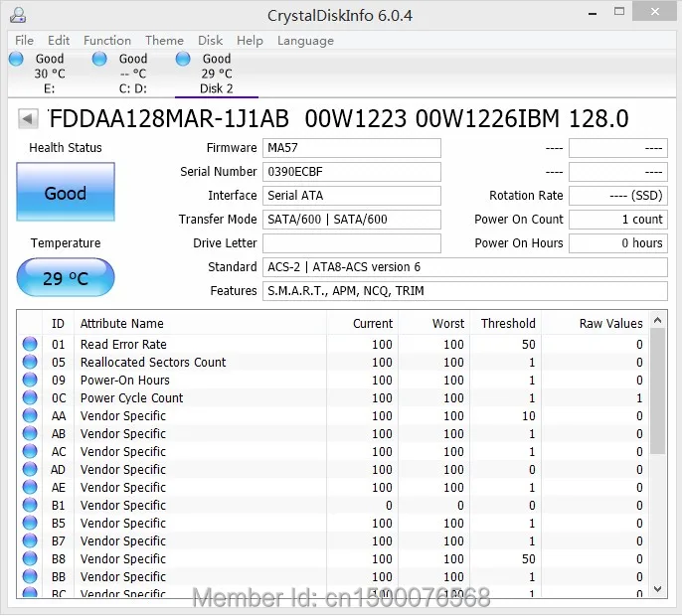Click status dot for Power Cycle Count
Screen dimensions: 682x616
tap(30, 397)
